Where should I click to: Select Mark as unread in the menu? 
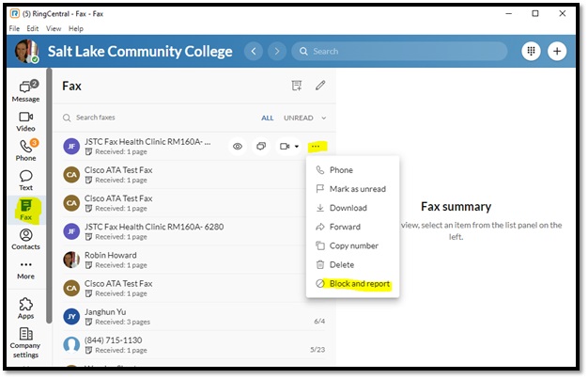tap(352, 189)
